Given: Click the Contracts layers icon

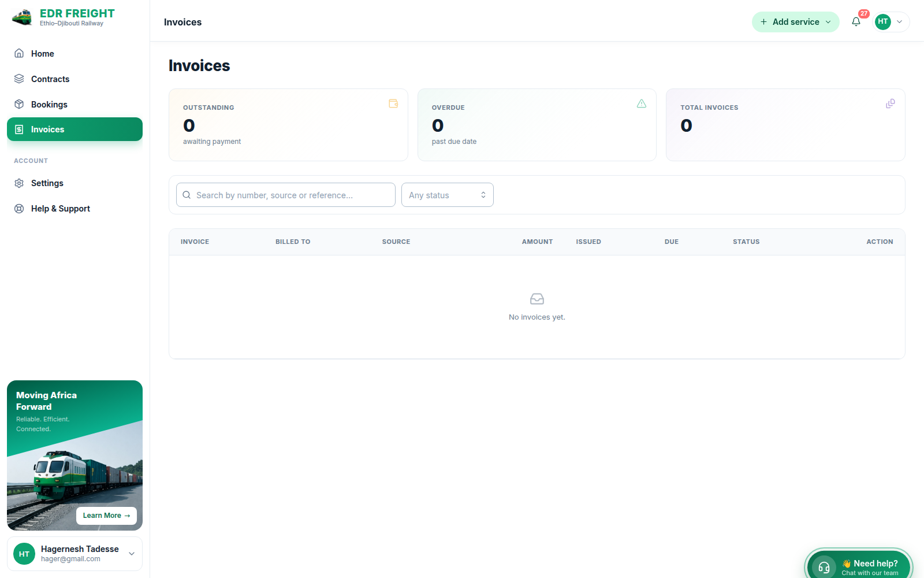Looking at the screenshot, I should (19, 79).
